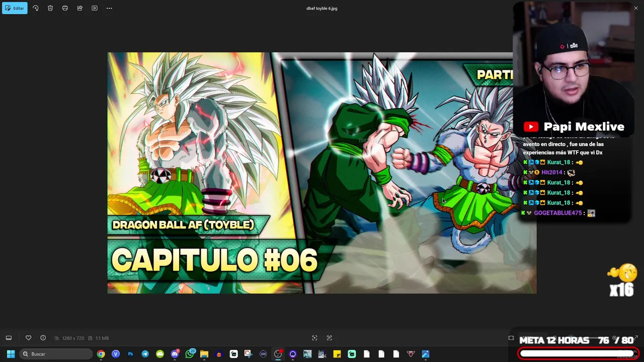
Task: Mark photo as favorite with heart icon
Action: (28, 338)
